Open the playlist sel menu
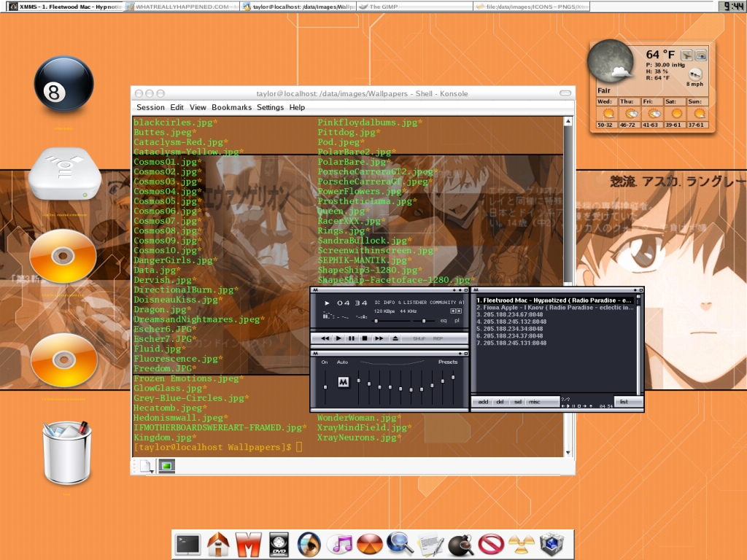 pos(517,402)
